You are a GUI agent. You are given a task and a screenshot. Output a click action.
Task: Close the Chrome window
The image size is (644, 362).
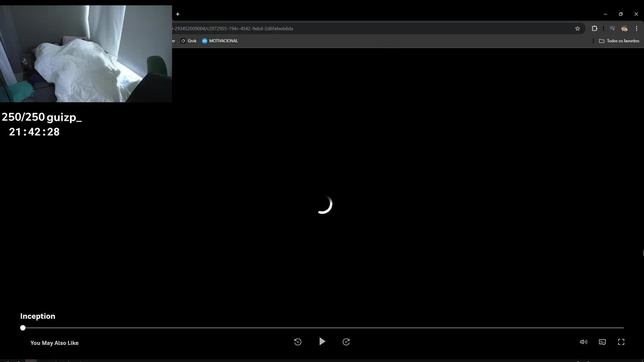(636, 14)
